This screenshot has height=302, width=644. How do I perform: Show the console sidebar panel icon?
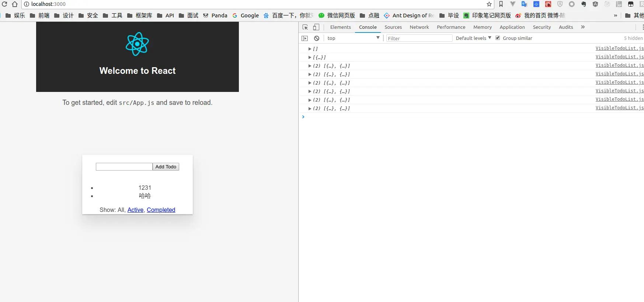(304, 38)
